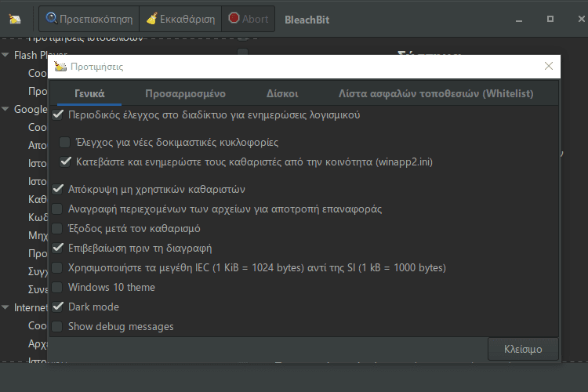Start Εκκαθάριση (clean) toolbar button
588x392 pixels.
pos(181,19)
